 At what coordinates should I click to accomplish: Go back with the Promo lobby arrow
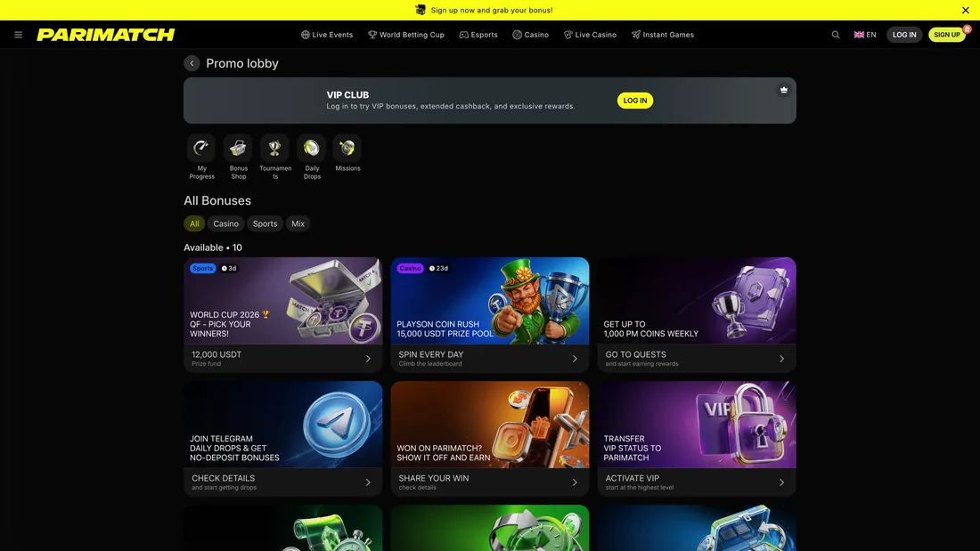click(x=192, y=63)
